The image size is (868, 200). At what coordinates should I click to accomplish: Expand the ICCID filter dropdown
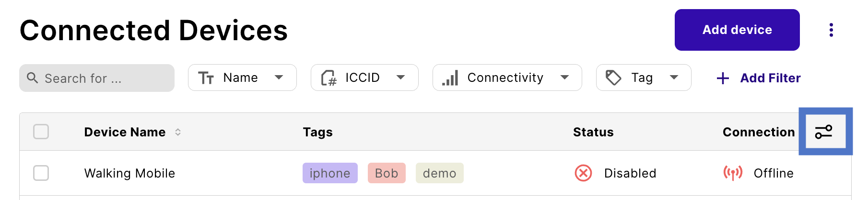pos(364,78)
